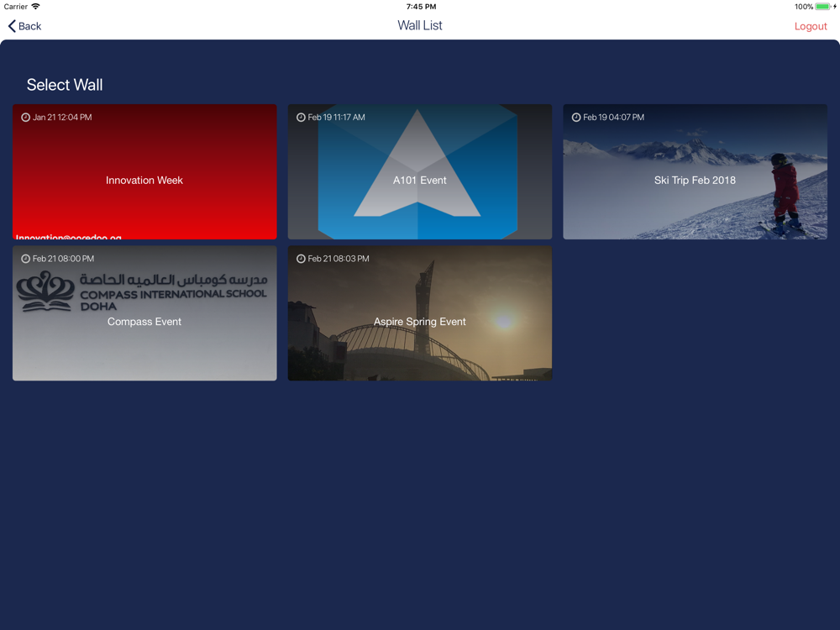The image size is (840, 630).
Task: Click the clock icon on Compass Event
Action: coord(25,259)
